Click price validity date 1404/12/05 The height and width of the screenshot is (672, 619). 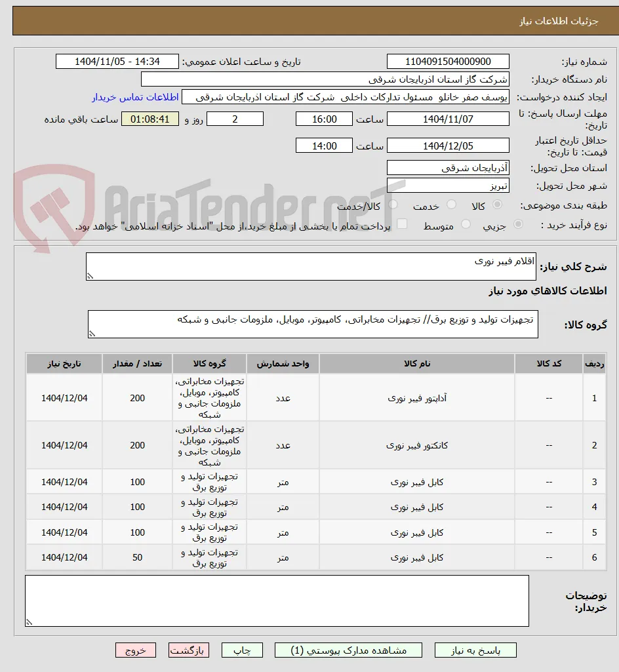point(448,146)
